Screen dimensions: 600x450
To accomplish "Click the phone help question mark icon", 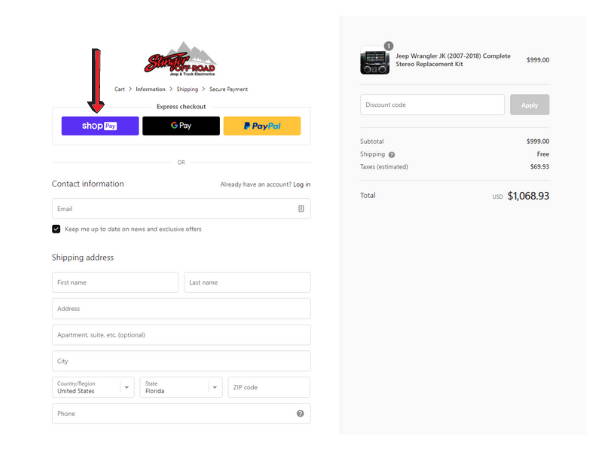I will pyautogui.click(x=300, y=413).
